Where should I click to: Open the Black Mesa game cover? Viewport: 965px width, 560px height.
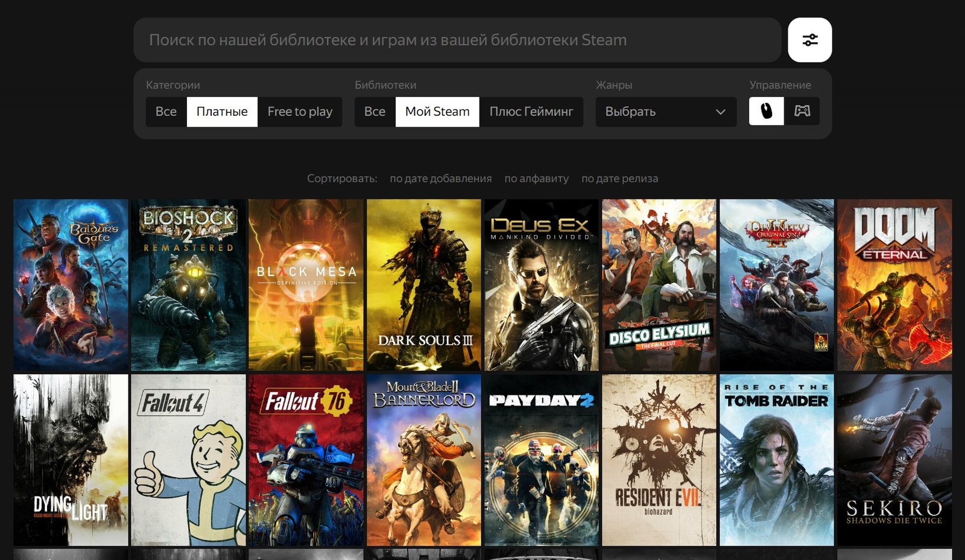coord(306,285)
